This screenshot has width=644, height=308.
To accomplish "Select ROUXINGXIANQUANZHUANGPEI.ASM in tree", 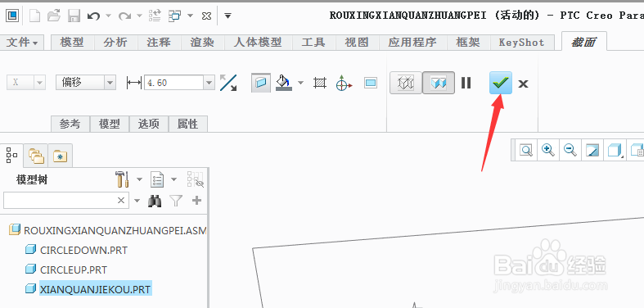I will click(115, 231).
